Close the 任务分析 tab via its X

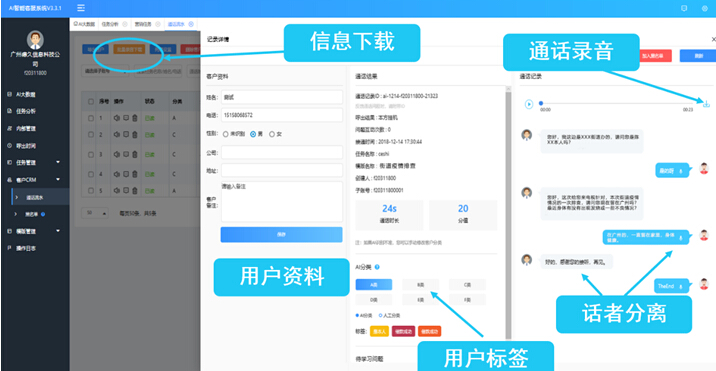pyautogui.click(x=125, y=24)
